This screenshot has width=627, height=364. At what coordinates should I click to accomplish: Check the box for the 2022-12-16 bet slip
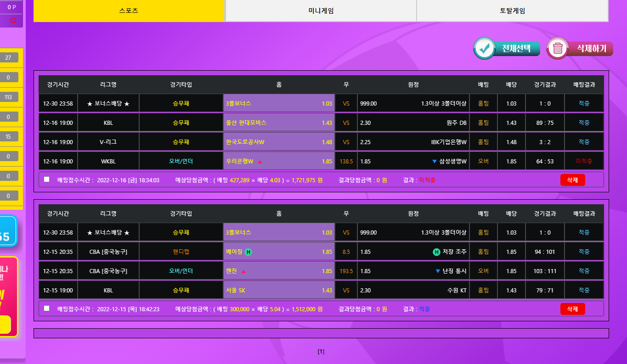tap(47, 179)
